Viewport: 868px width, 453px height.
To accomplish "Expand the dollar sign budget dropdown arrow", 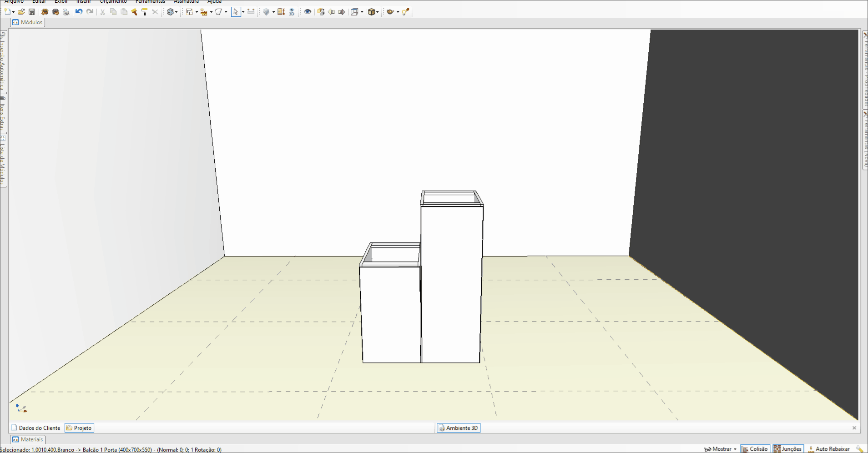I will click(x=177, y=12).
